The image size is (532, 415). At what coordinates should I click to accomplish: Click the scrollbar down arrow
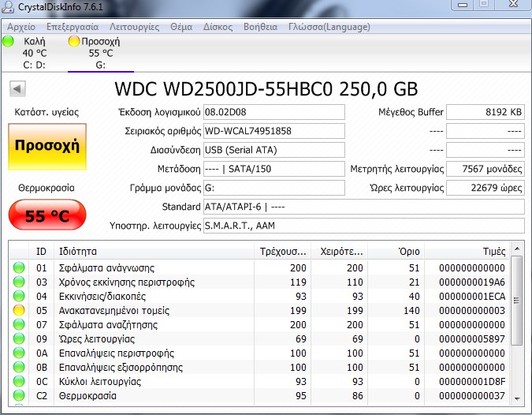tap(517, 398)
